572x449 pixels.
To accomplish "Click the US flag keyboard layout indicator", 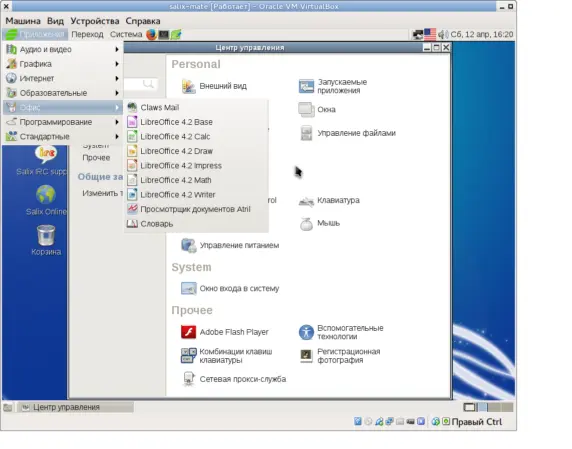I will tap(430, 34).
